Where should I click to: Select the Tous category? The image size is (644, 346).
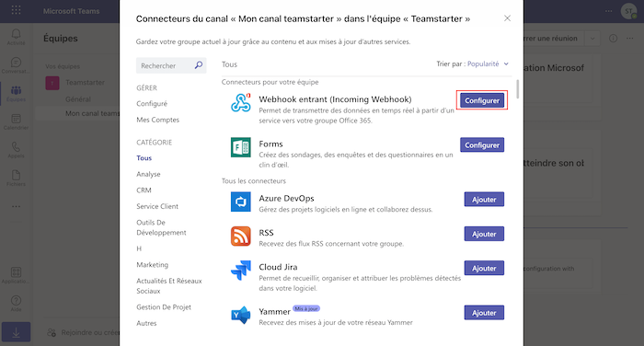(144, 157)
